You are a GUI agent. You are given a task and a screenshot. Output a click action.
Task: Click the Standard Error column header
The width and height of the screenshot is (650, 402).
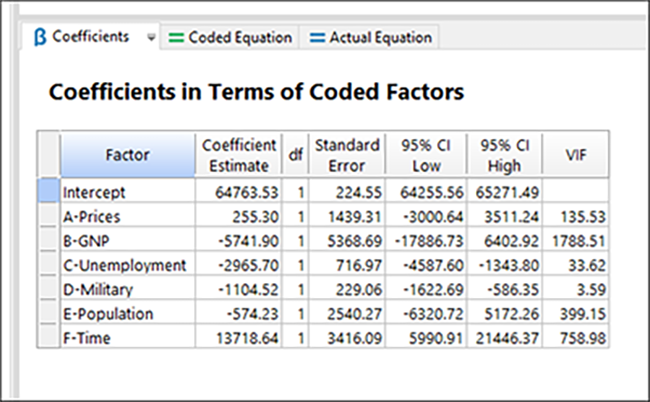point(347,154)
